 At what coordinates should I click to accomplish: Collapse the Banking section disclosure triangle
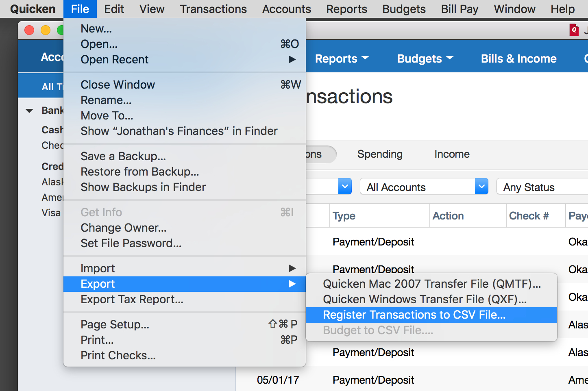tap(29, 111)
